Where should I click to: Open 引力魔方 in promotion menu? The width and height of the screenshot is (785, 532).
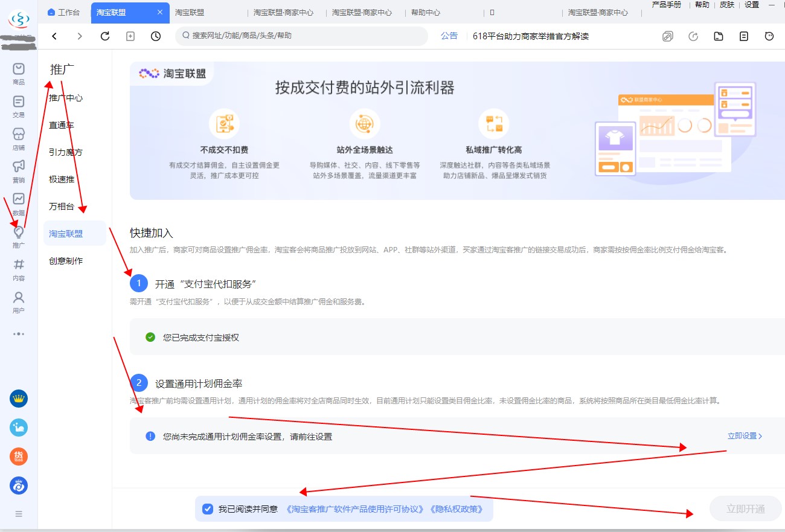pos(66,152)
